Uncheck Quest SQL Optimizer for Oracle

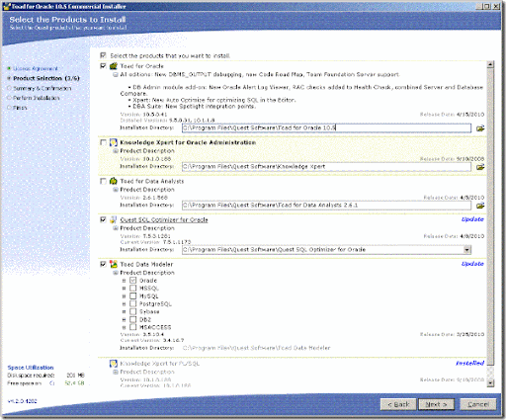[x=103, y=219]
